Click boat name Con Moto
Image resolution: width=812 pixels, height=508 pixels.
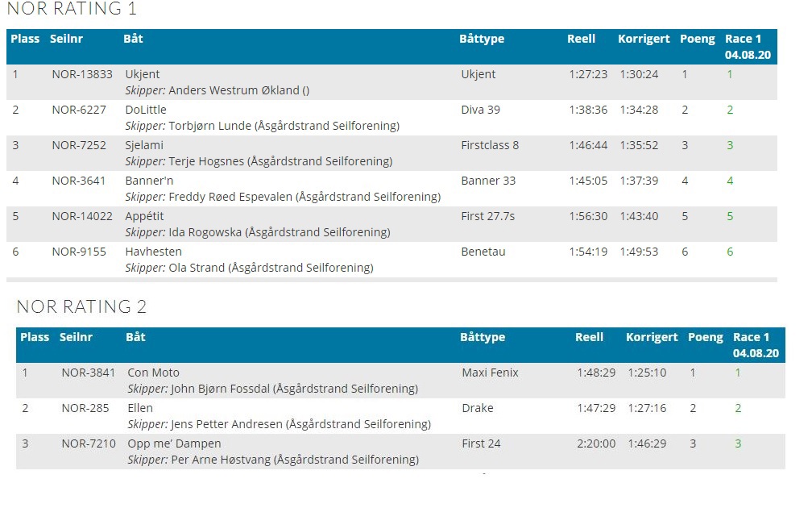tap(153, 373)
